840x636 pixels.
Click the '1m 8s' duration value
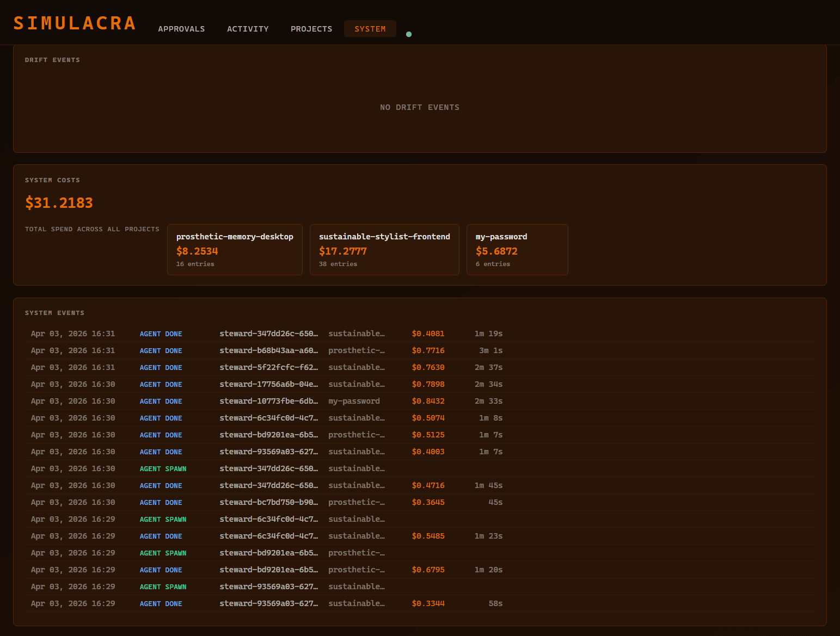tap(490, 418)
